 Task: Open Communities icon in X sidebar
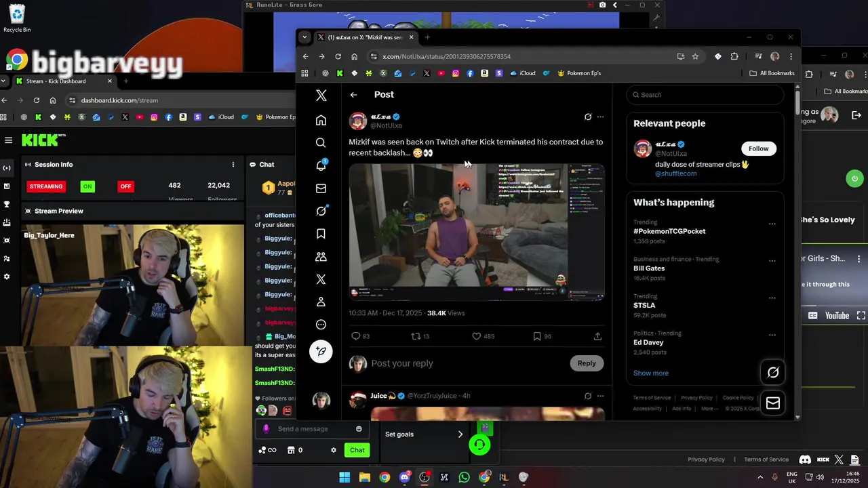[321, 257]
